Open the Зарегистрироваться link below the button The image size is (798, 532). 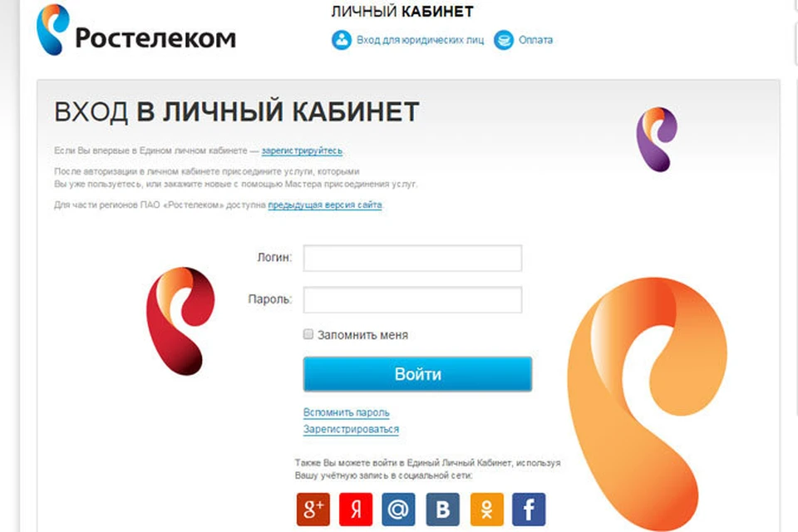click(351, 429)
